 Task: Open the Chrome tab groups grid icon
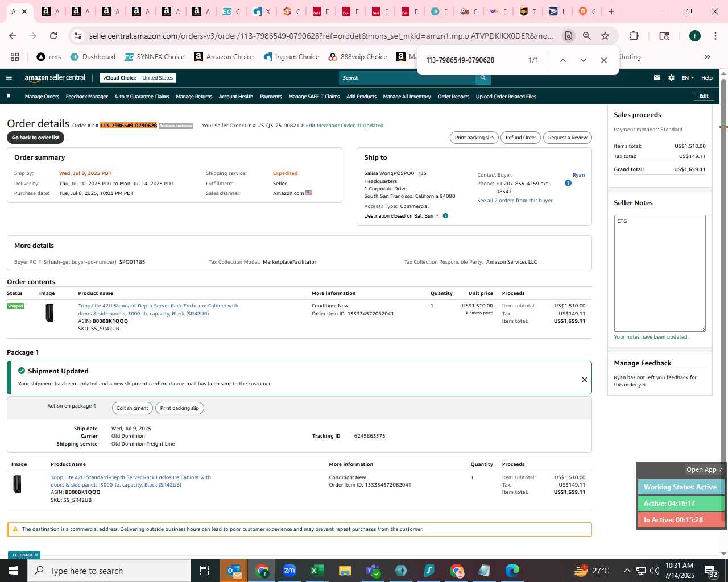[15, 57]
